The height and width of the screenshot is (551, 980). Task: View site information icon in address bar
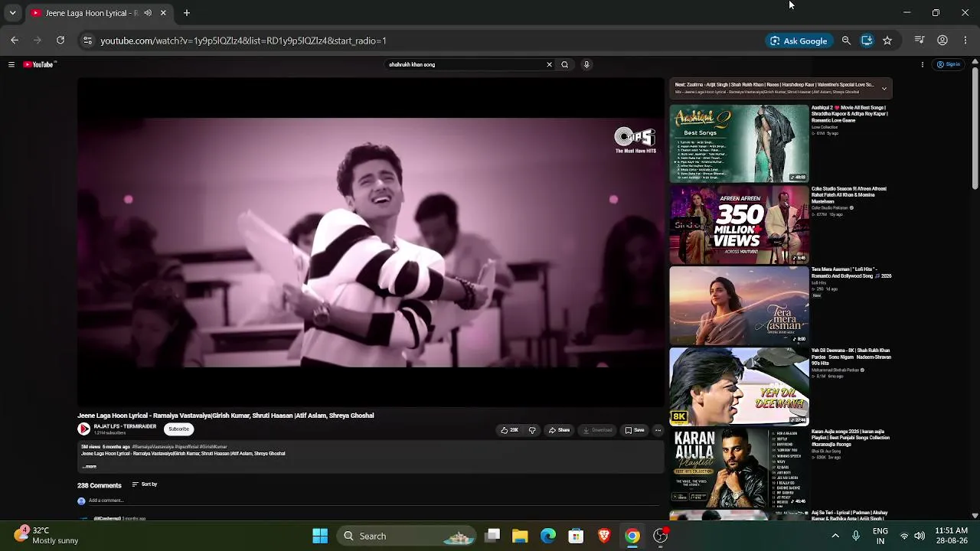point(87,41)
